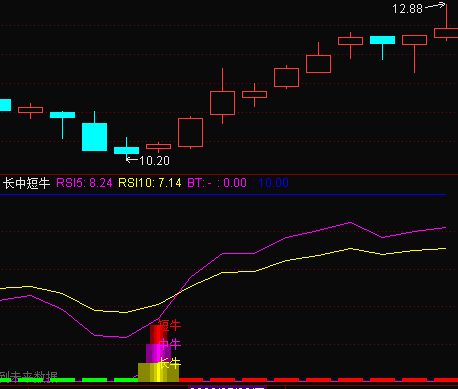Select the cyan candlestick at the 10.20 low
This screenshot has height=389, width=458.
tap(126, 150)
